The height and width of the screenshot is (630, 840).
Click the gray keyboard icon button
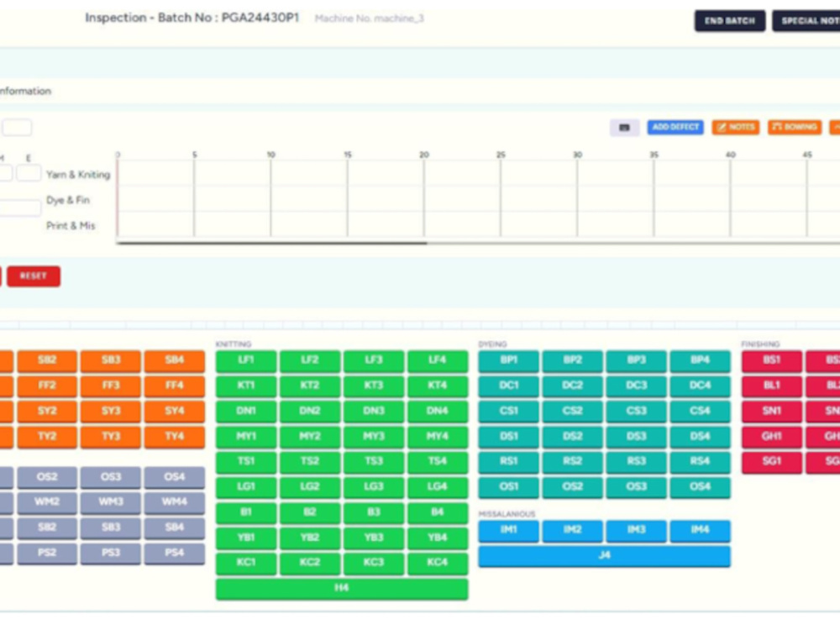[x=624, y=128]
